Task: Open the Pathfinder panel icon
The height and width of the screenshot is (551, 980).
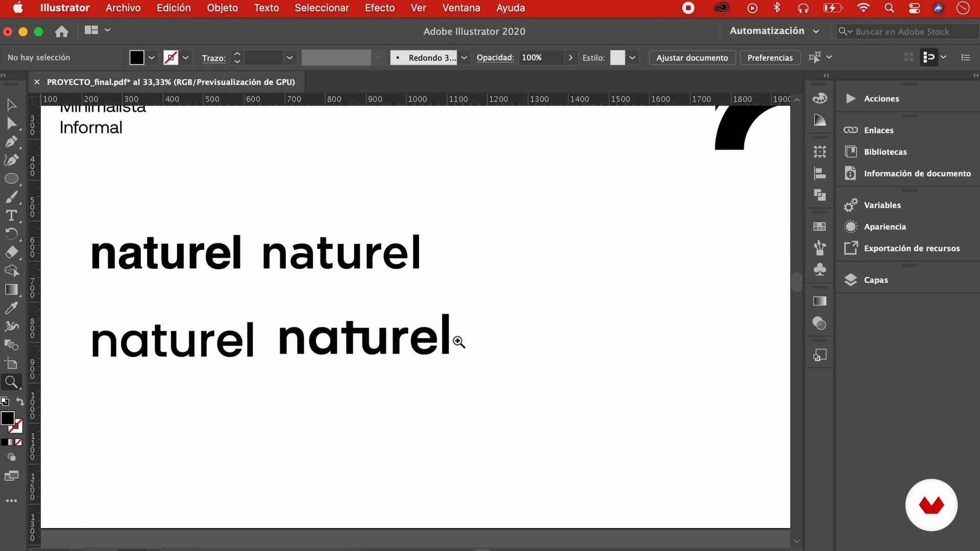Action: (x=820, y=195)
